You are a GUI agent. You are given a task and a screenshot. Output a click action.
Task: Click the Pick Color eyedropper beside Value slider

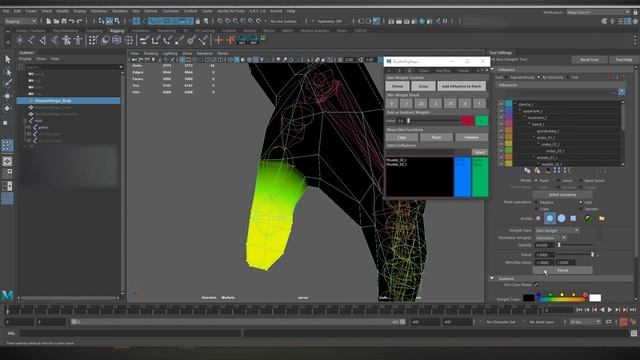(598, 255)
